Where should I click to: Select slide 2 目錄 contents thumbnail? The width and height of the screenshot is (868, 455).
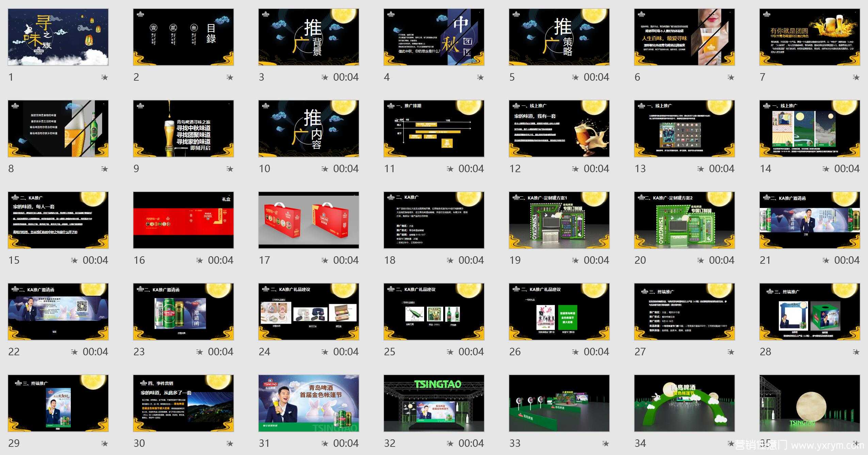tap(183, 37)
